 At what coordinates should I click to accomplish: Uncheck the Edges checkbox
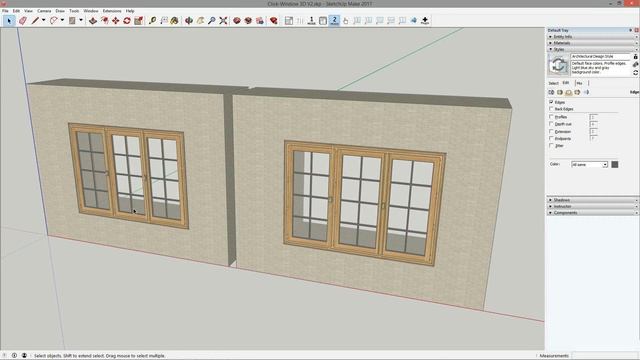click(x=551, y=102)
